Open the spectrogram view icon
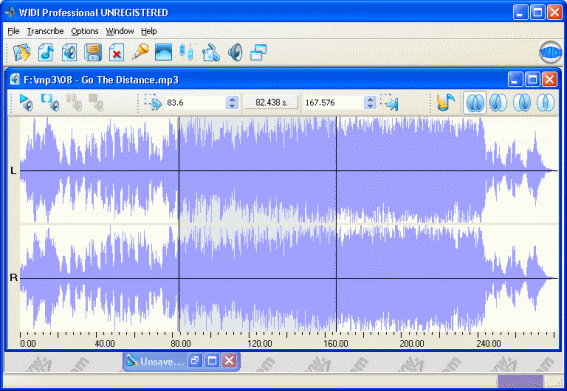This screenshot has height=391, width=567. (163, 52)
